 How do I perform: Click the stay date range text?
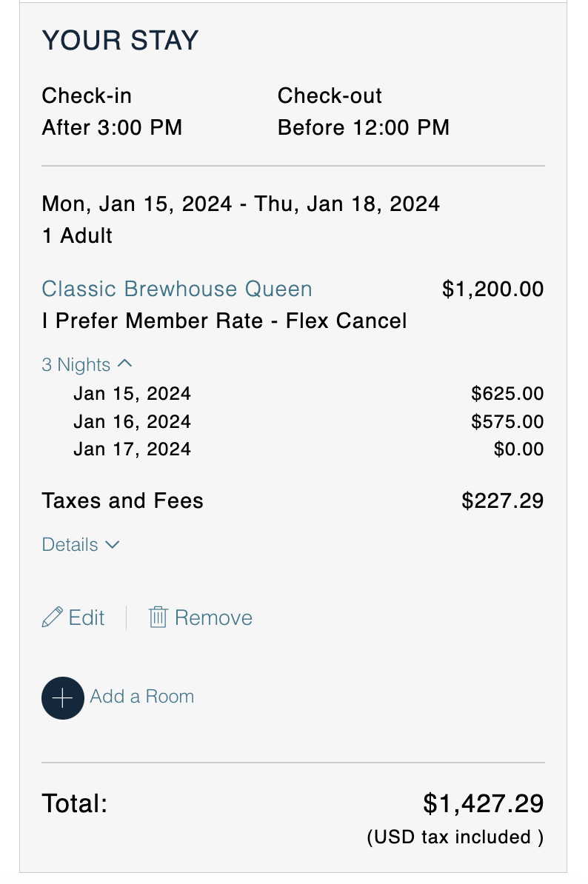[241, 204]
